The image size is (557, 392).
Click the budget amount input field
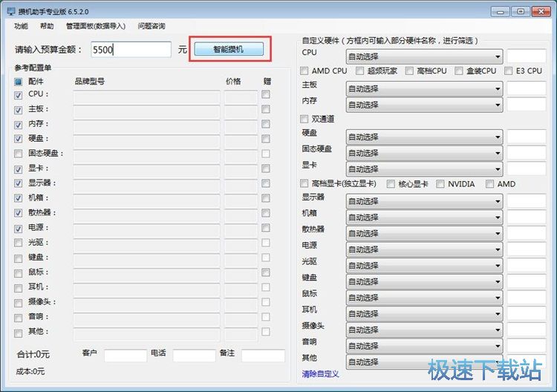[131, 49]
